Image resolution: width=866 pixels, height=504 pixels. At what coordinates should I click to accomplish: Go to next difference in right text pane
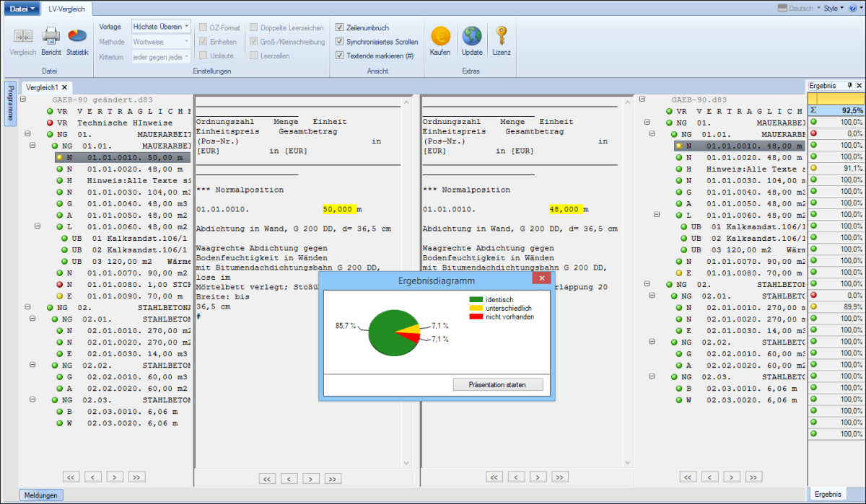click(538, 477)
